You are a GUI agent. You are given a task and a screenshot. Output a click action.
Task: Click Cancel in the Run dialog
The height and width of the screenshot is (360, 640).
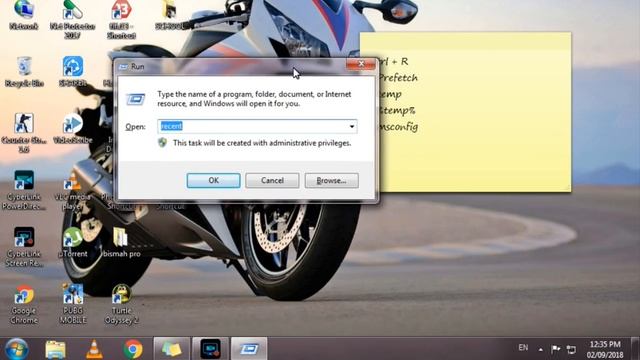tap(272, 180)
